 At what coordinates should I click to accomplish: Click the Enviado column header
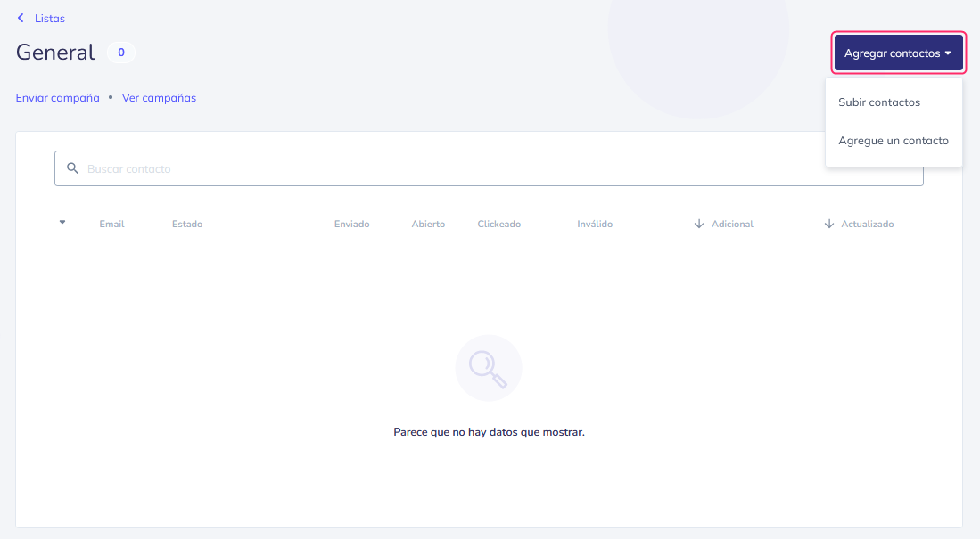(352, 224)
